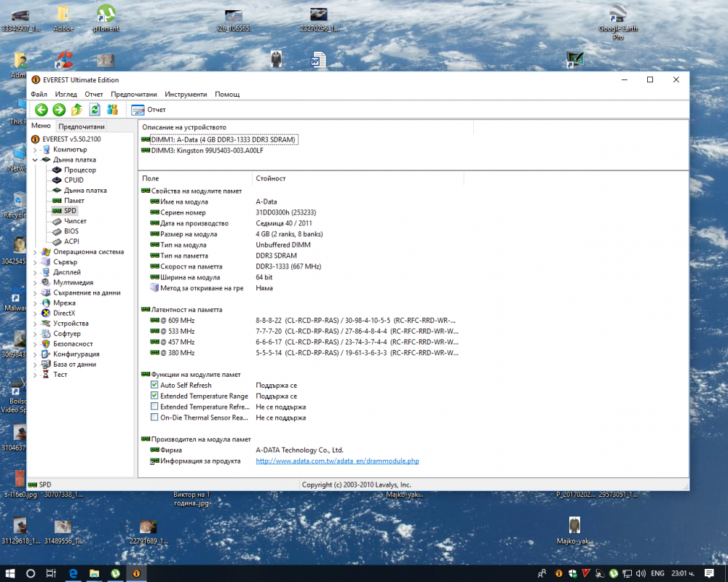Click the green Back arrow toolbar icon
Viewport: 728px width, 582px height.
tap(41, 110)
